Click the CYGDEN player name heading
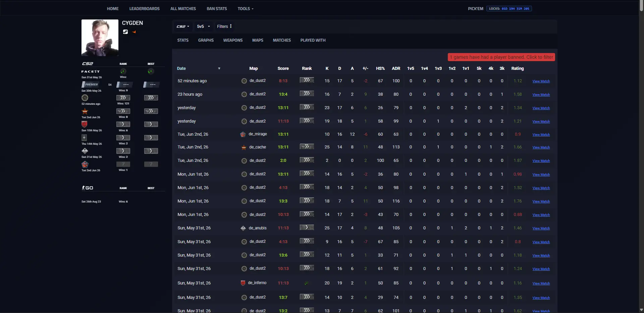Image resolution: width=644 pixels, height=313 pixels. [x=132, y=23]
